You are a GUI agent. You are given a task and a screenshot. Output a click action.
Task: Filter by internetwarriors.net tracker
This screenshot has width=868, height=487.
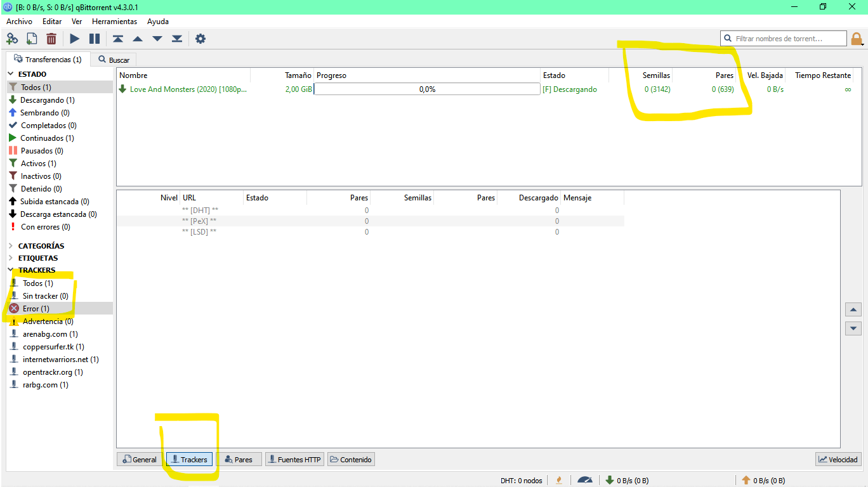click(60, 360)
